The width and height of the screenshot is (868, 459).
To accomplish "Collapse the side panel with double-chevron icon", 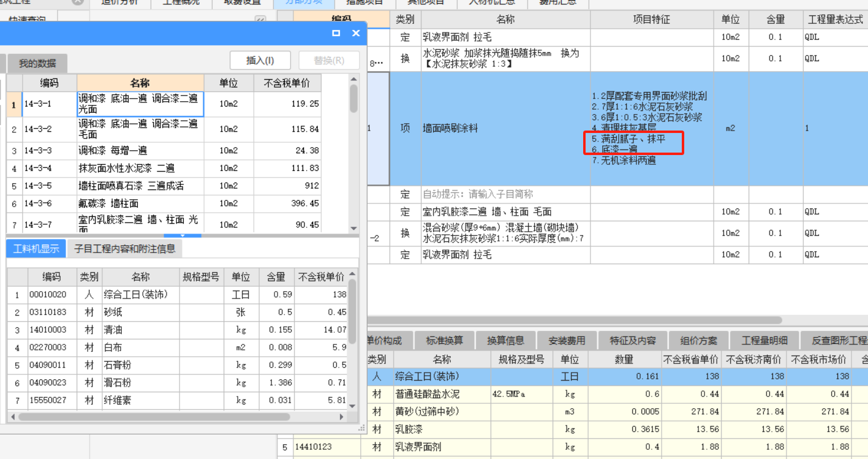I will tap(260, 20).
